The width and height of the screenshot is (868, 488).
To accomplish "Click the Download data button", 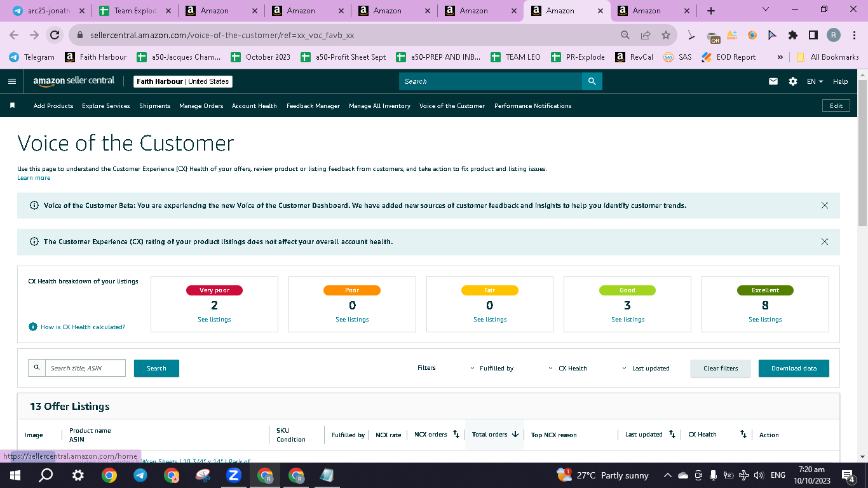I will [x=794, y=369].
